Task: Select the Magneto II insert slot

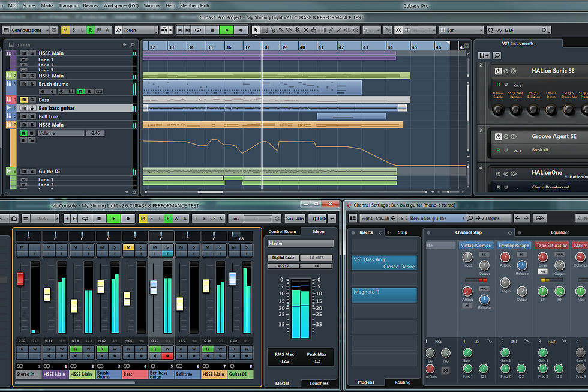Action: coord(384,295)
